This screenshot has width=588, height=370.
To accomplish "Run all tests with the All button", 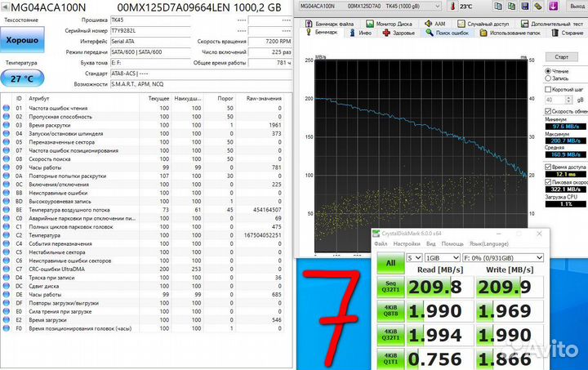I will [390, 263].
